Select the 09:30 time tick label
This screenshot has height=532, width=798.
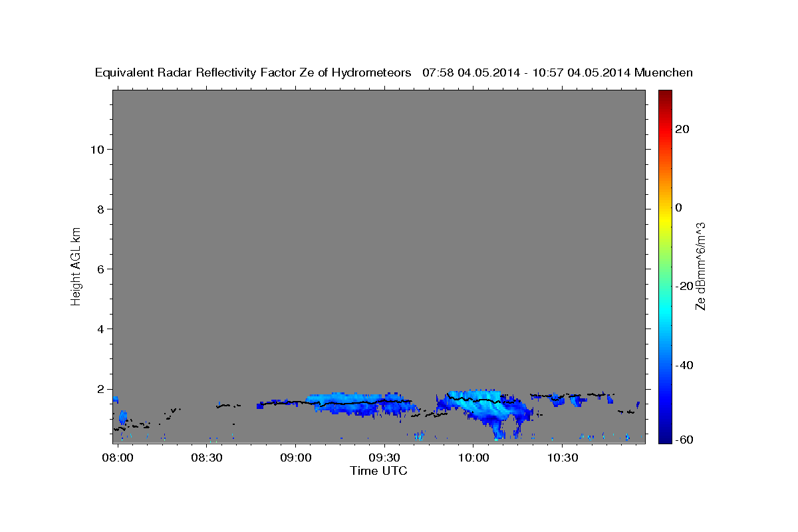(x=384, y=458)
